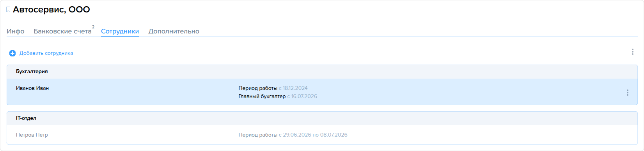Click the badge 2 on Банковские счета
Screen dimensions: 644x151
pos(93,27)
